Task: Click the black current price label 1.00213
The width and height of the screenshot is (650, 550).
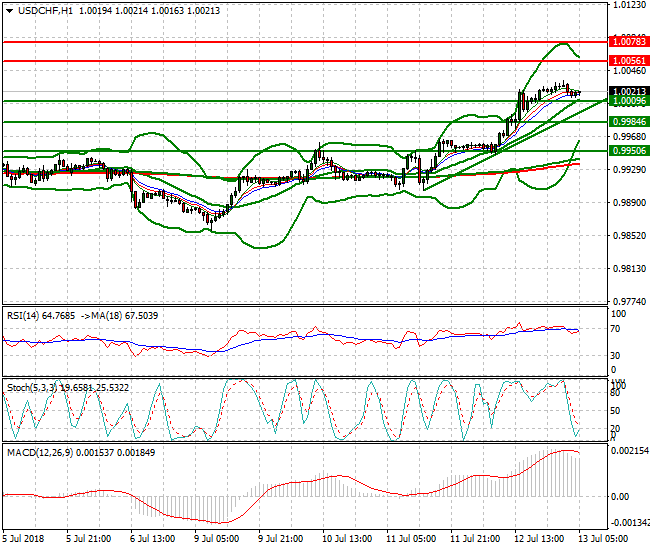Action: [x=629, y=91]
